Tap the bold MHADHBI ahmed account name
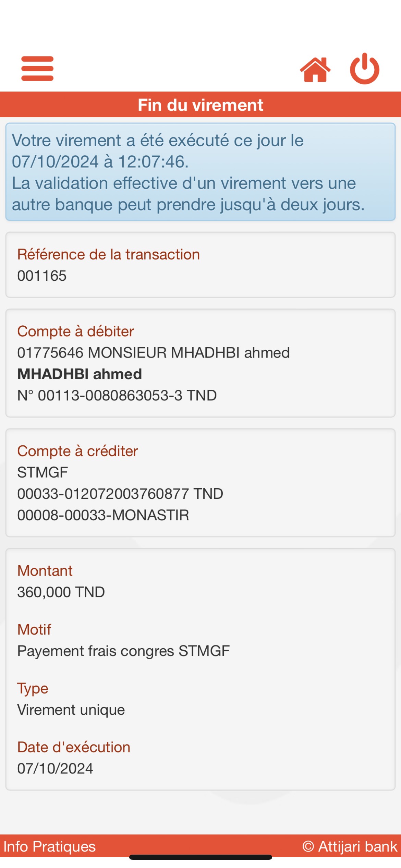 tap(80, 374)
